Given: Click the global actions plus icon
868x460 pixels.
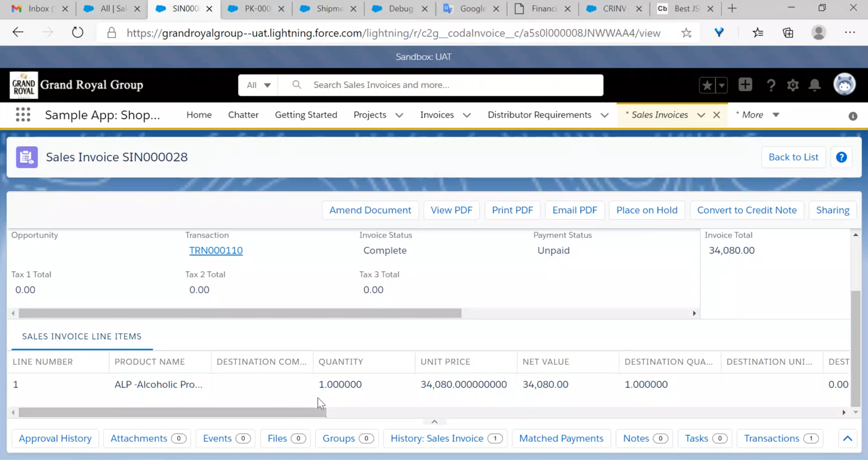Looking at the screenshot, I should [x=745, y=85].
